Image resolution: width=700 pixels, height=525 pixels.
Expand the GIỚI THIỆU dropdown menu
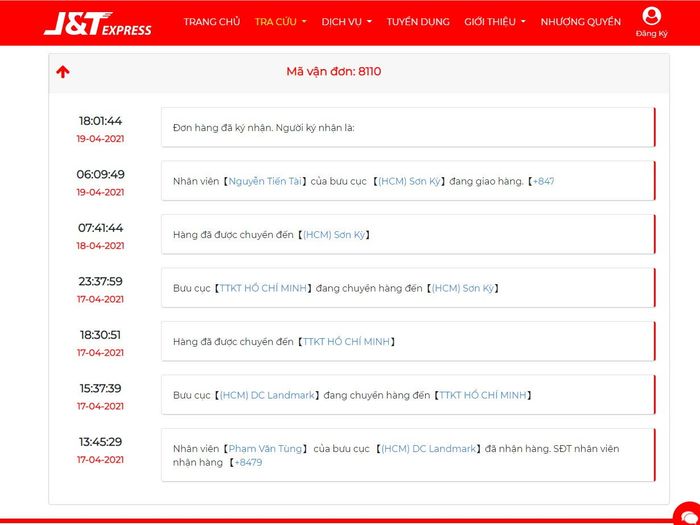495,21
